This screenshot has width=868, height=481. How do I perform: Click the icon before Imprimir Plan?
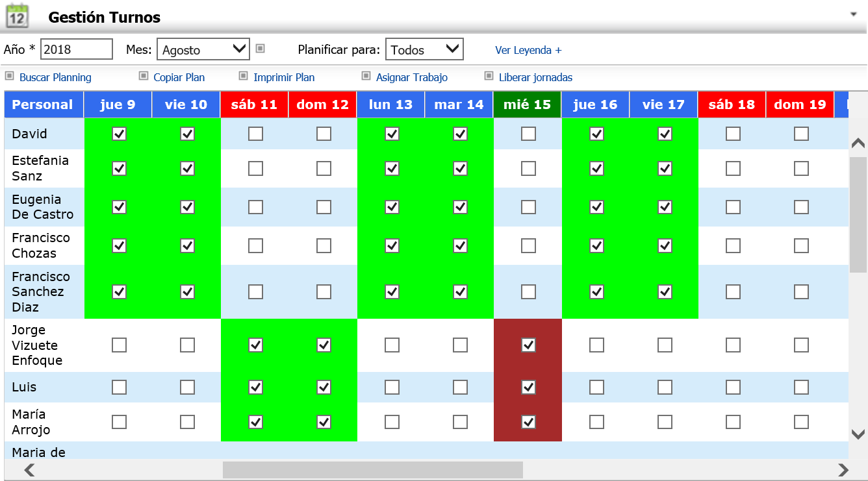click(244, 76)
